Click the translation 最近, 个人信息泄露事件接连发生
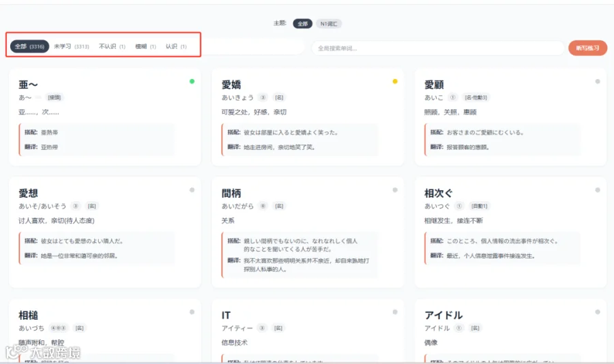Screen dimensions: 614x364 [491, 256]
